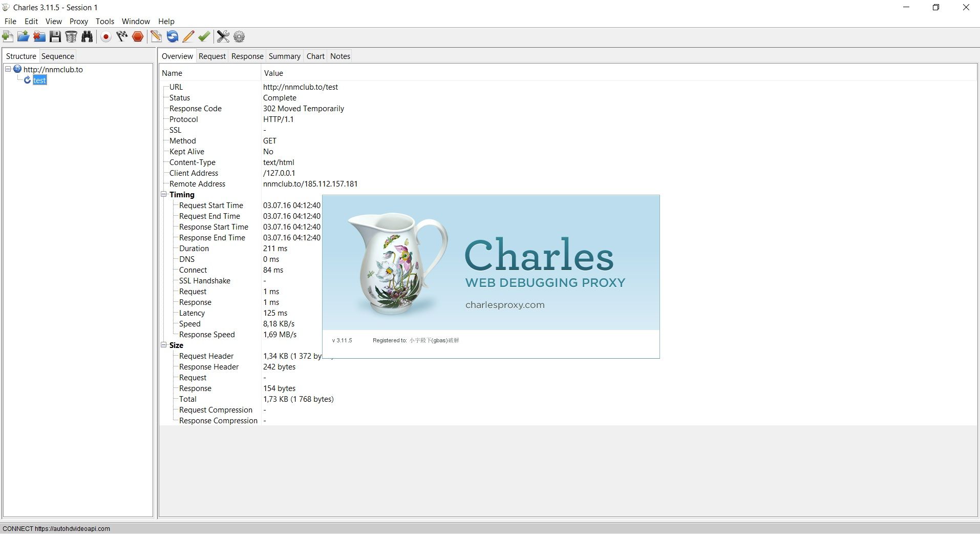The image size is (980, 534).
Task: Edit request with the pencil icon
Action: [x=188, y=36]
